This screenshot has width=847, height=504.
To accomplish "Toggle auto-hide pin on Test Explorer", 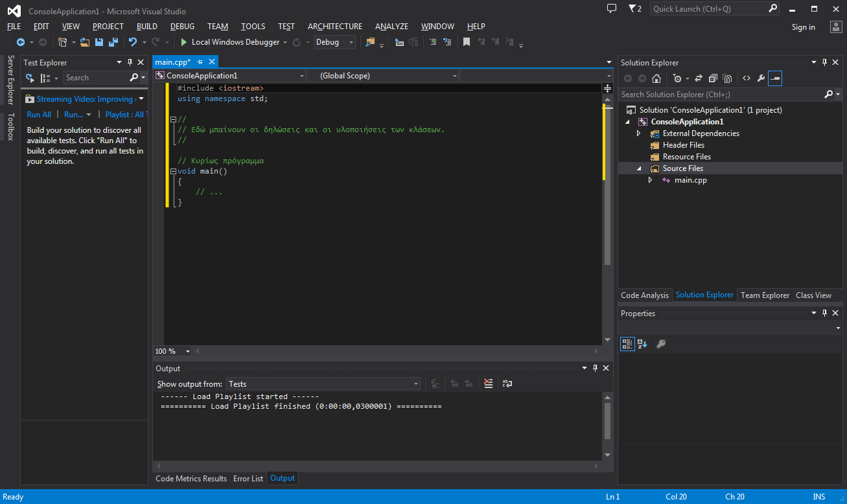I will point(130,62).
